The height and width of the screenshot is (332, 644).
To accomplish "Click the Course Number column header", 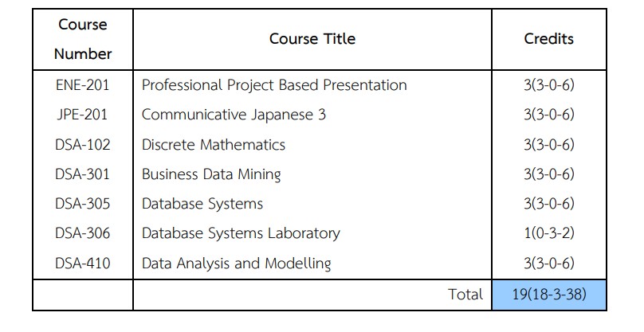I will pyautogui.click(x=83, y=39).
